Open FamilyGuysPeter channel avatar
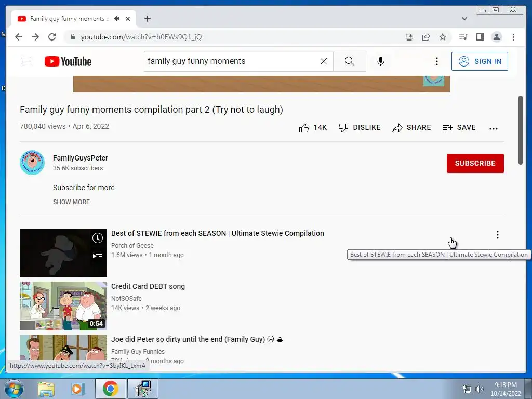The height and width of the screenshot is (399, 532). point(32,163)
